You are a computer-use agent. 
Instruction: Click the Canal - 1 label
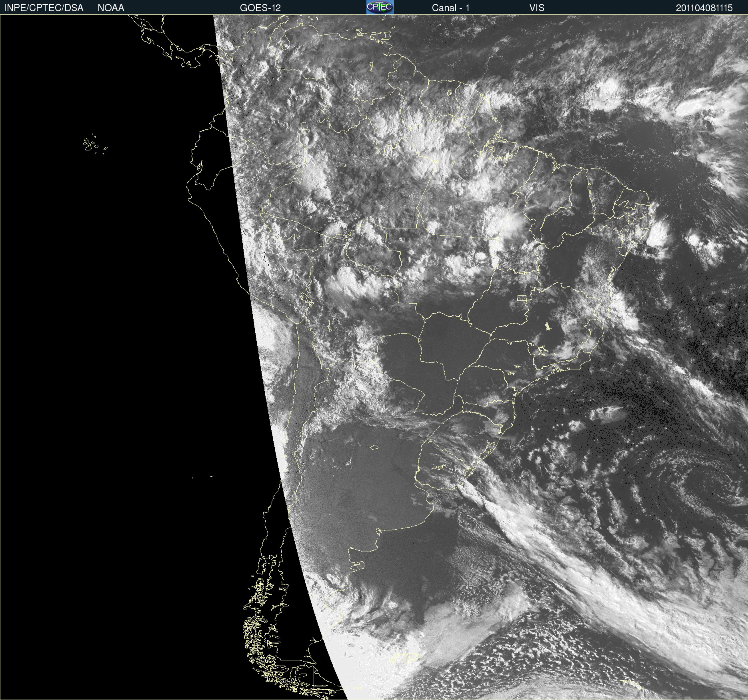click(450, 8)
